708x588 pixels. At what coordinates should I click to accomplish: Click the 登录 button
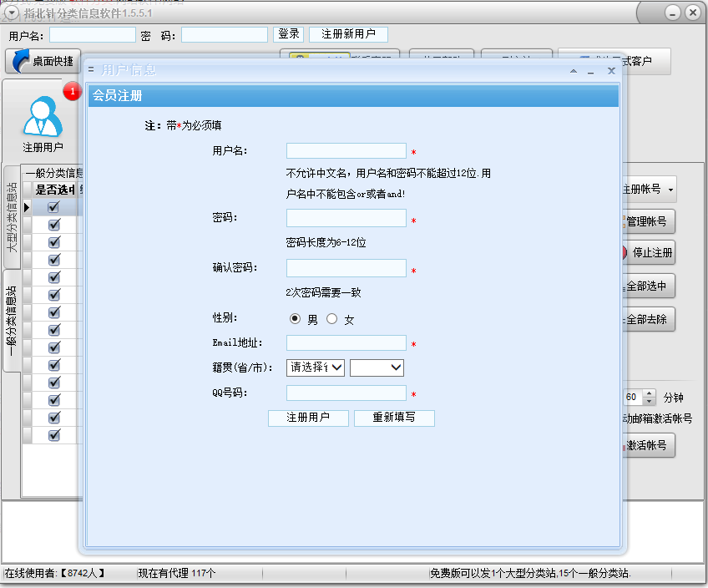point(289,34)
